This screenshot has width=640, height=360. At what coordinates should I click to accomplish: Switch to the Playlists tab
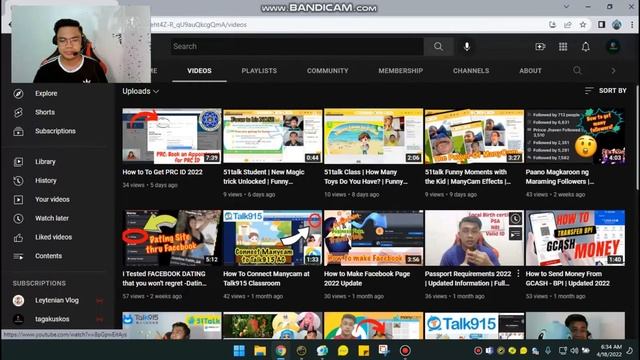pos(259,71)
